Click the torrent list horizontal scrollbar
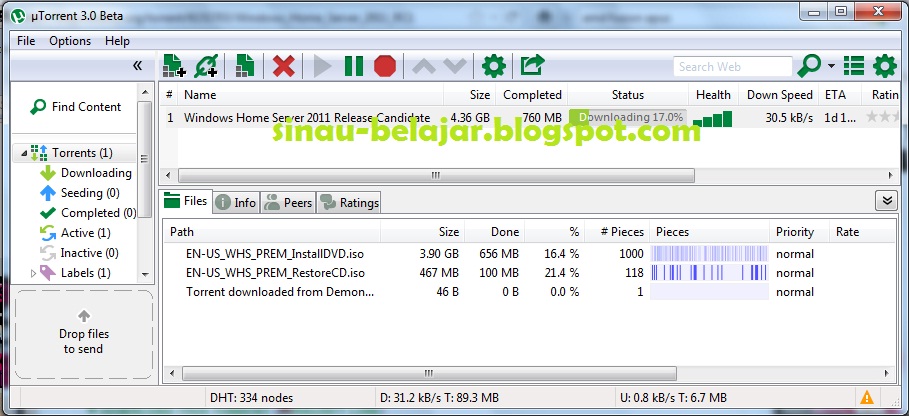 click(x=436, y=175)
